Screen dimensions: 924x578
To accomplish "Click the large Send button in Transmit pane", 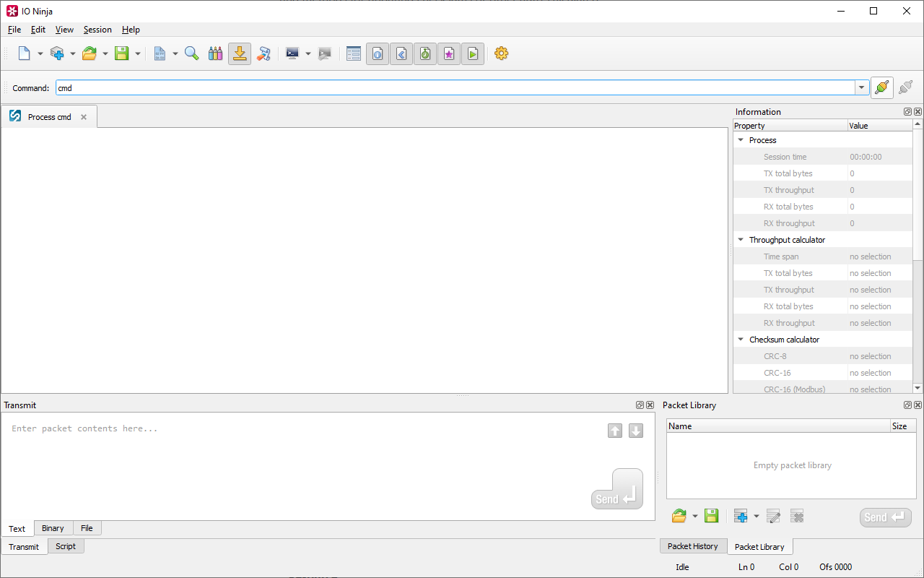I will click(617, 489).
